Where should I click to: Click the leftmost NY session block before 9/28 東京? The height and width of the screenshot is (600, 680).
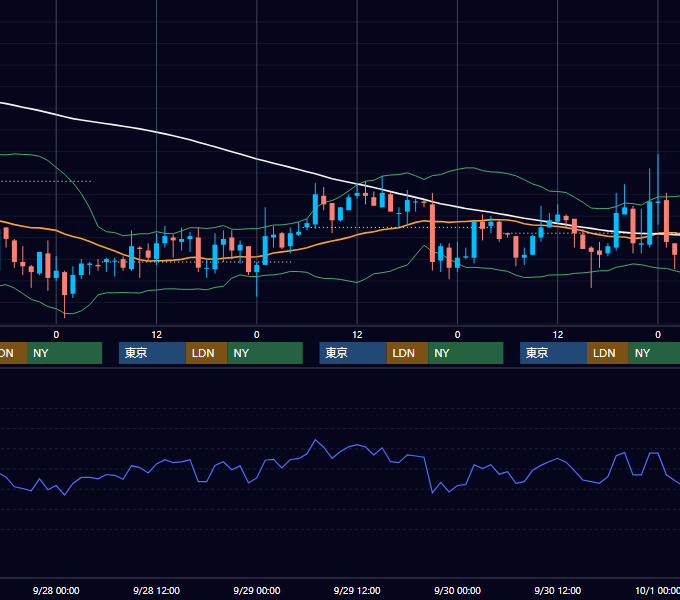click(64, 353)
